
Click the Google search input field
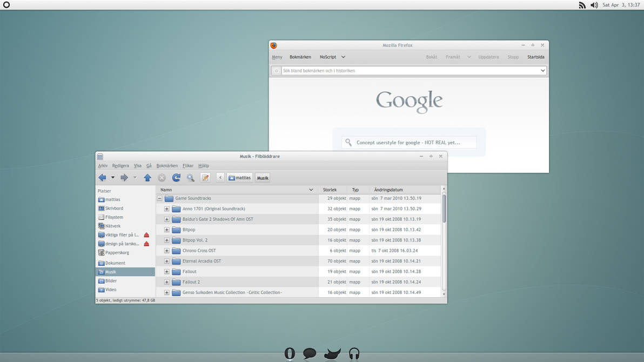point(409,142)
